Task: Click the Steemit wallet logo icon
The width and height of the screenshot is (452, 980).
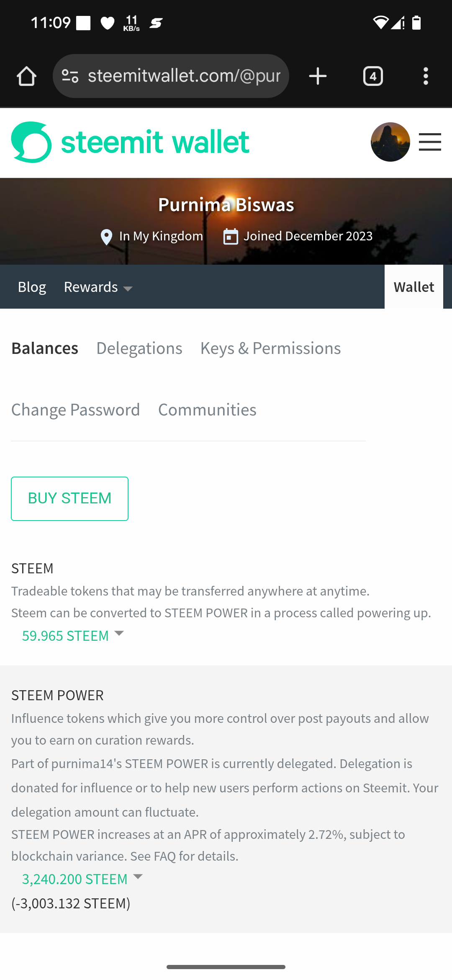Action: 31,142
